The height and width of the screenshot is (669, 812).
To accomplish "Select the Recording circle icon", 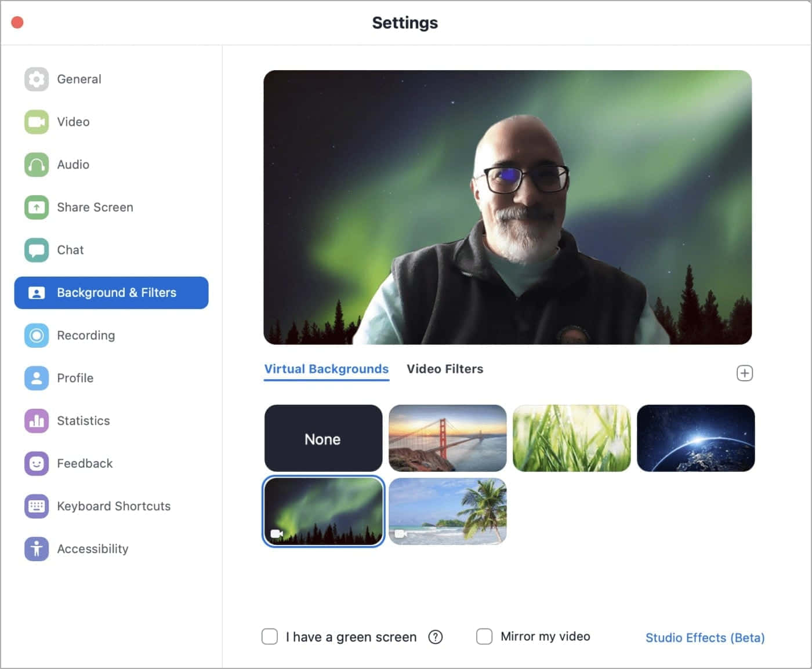I will [37, 335].
